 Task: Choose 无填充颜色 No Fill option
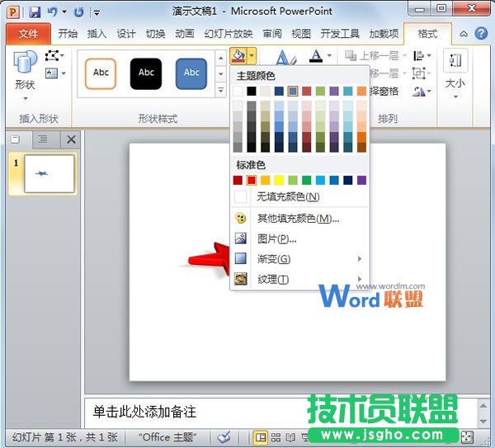pyautogui.click(x=300, y=196)
